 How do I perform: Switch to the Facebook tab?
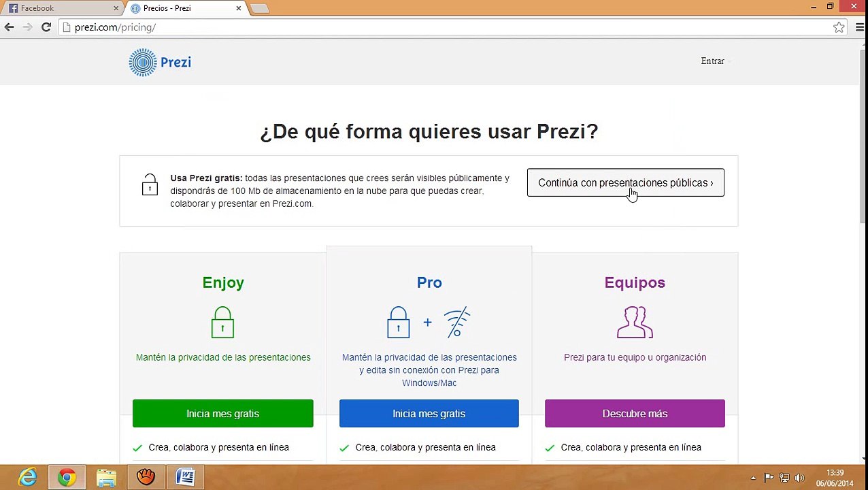click(x=61, y=8)
